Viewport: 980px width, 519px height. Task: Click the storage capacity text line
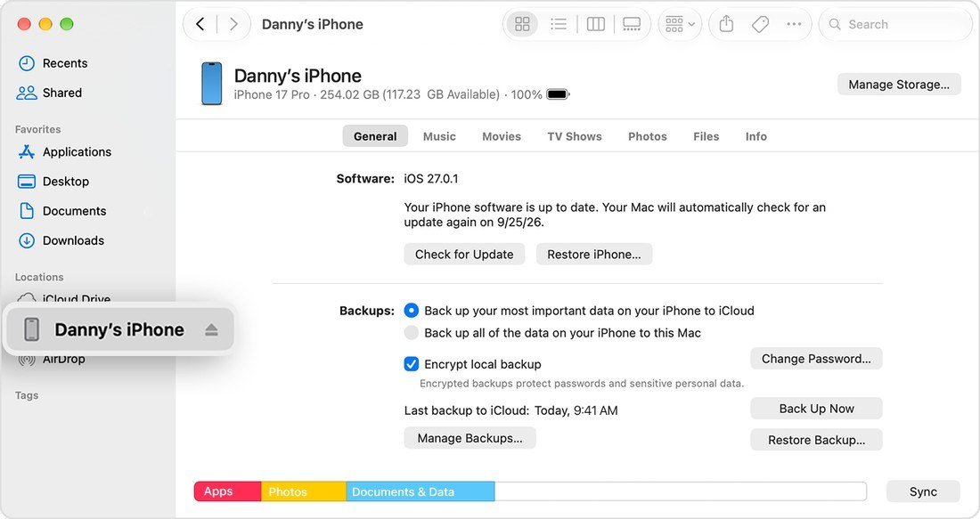pos(388,94)
